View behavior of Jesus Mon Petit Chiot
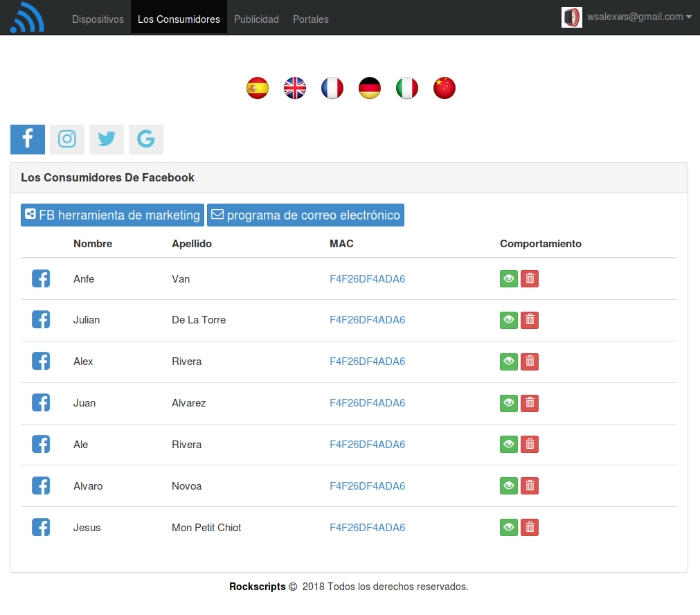 pos(509,528)
